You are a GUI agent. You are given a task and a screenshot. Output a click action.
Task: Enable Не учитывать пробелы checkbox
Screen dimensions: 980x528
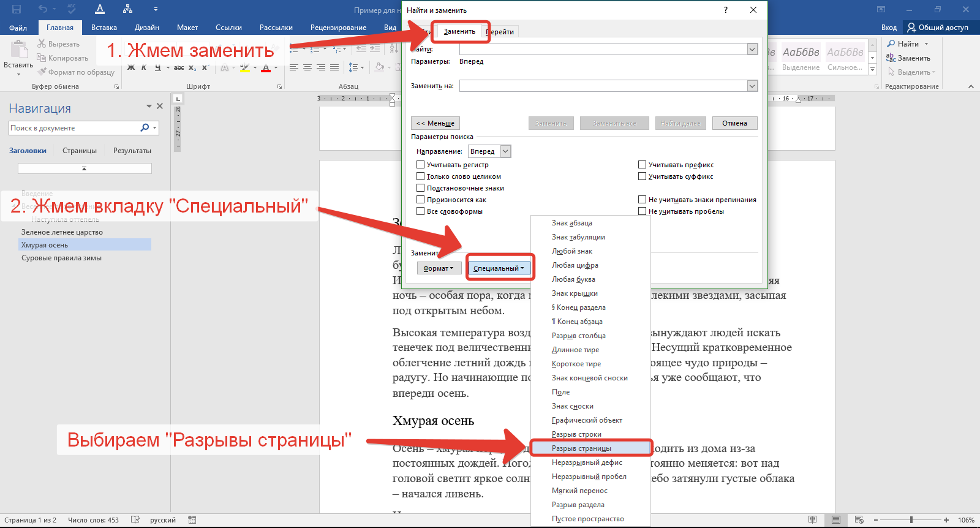[642, 211]
